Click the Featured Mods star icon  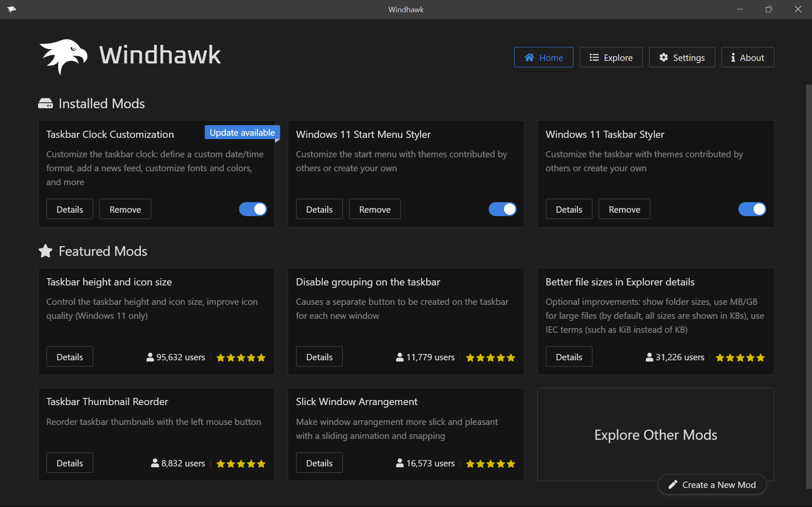(45, 251)
